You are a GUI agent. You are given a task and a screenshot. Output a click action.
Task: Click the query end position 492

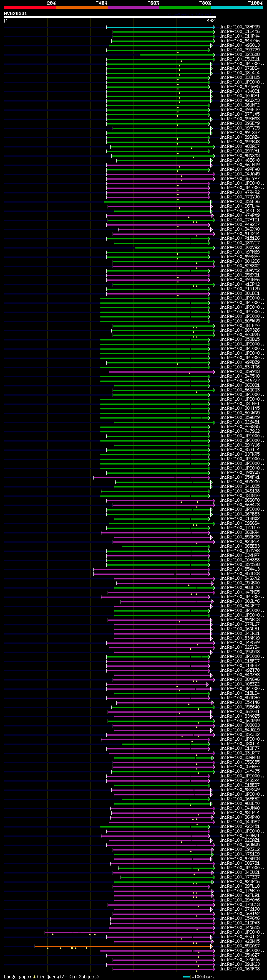[x=211, y=20]
